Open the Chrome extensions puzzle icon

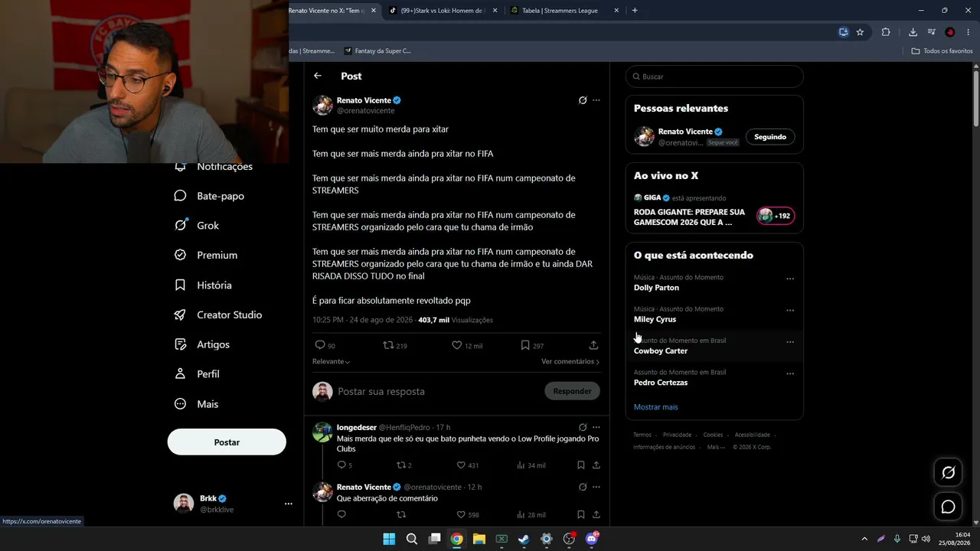[886, 32]
